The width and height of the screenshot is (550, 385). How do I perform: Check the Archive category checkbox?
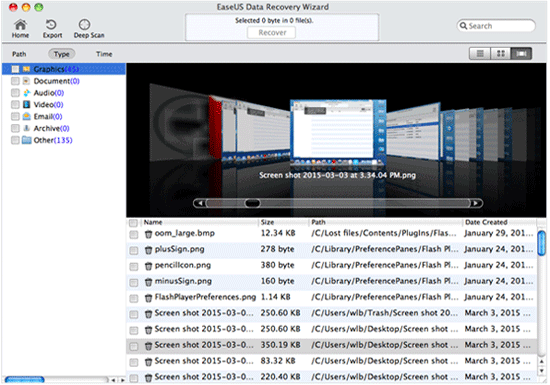[x=15, y=128]
